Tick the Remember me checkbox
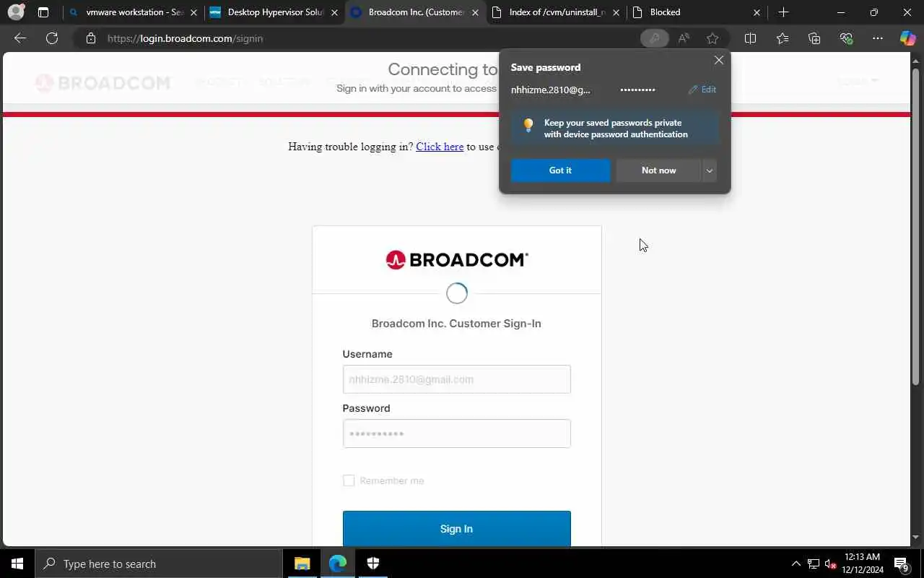 [x=349, y=480]
